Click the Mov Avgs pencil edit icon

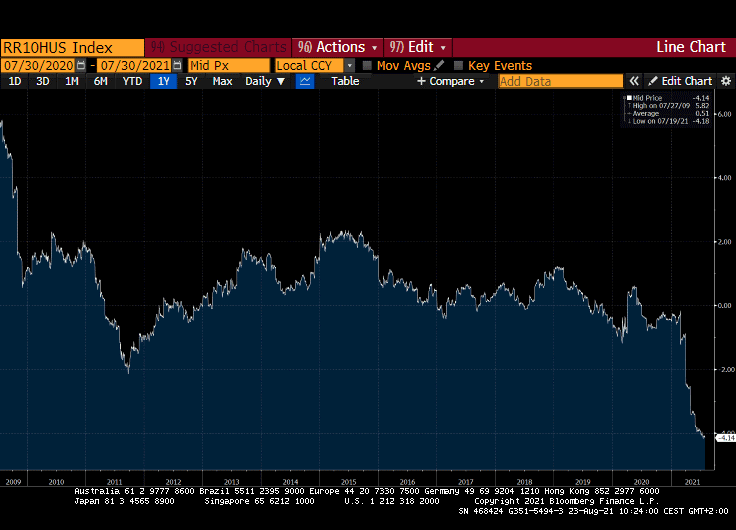tap(439, 65)
